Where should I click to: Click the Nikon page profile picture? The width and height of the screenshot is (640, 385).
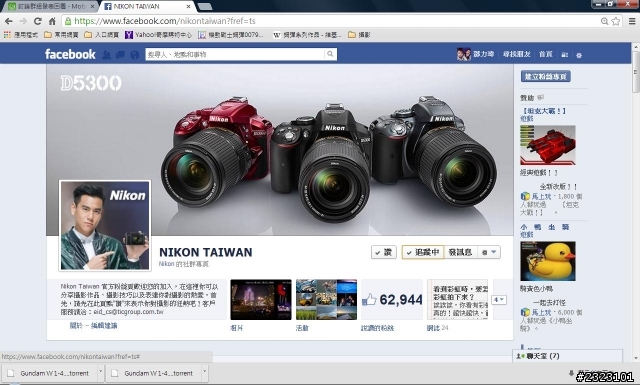105,225
